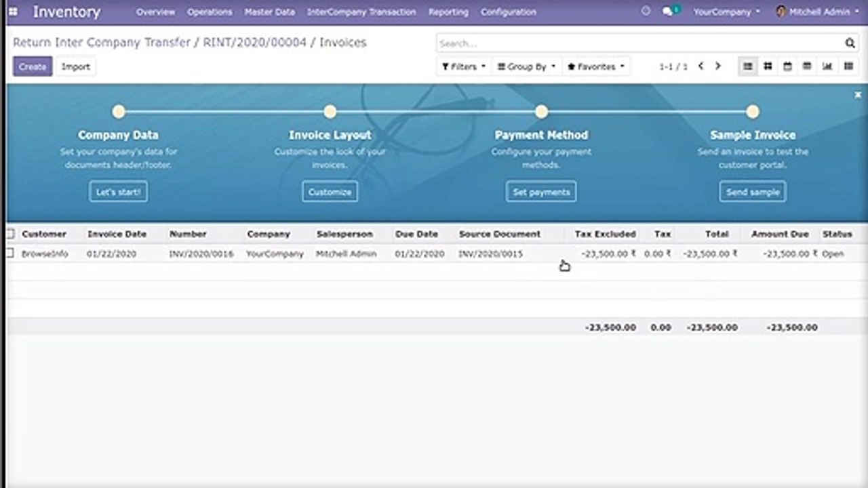This screenshot has width=868, height=488.
Task: Close the onboarding banner
Action: point(858,95)
